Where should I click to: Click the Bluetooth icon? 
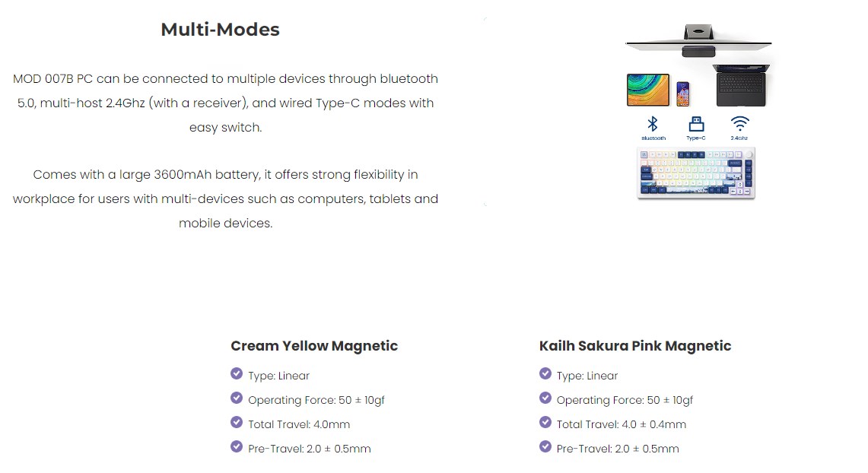[x=652, y=125]
